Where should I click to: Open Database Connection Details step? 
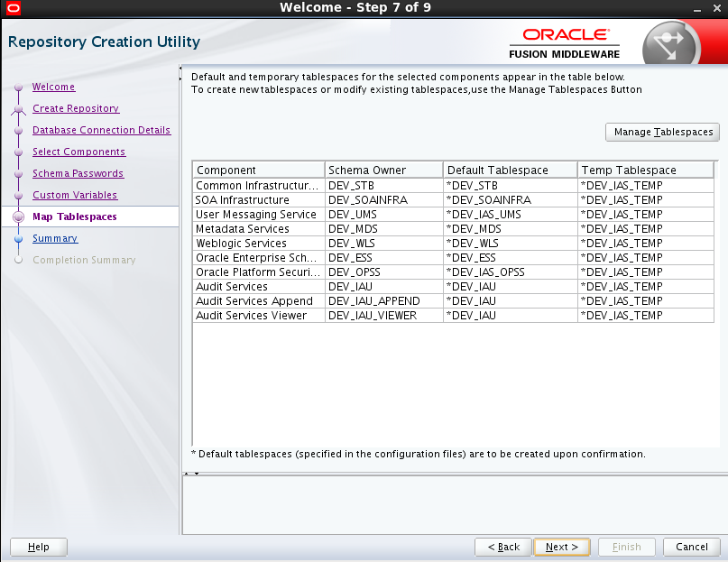point(102,130)
